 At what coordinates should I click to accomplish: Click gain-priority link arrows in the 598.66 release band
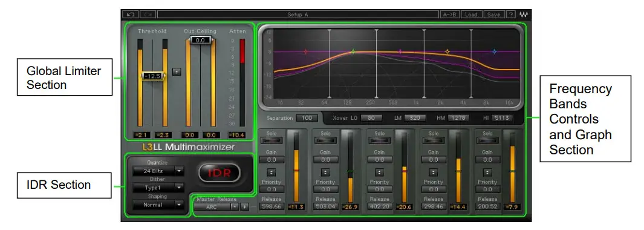[271, 172]
